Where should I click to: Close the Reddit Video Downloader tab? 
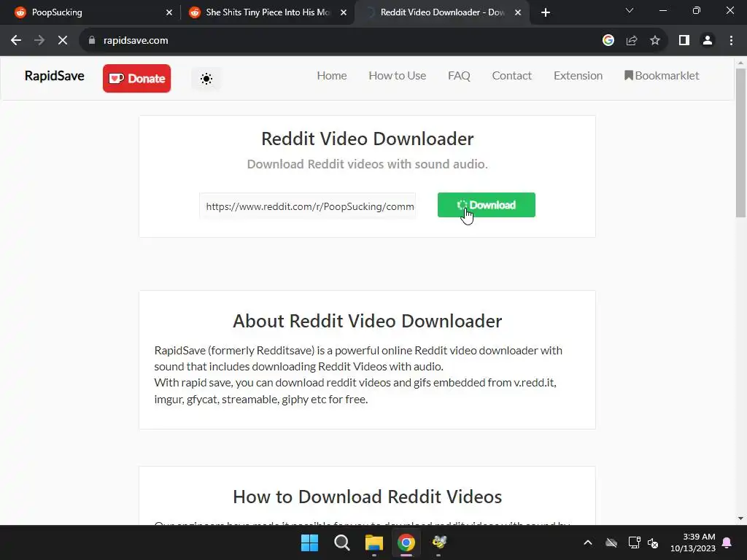(x=518, y=12)
